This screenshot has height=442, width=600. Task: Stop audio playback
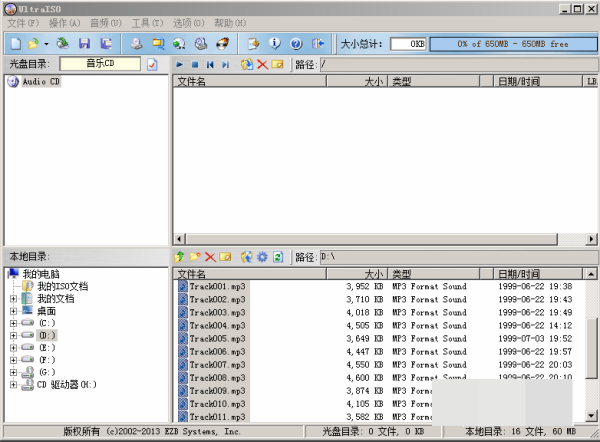point(195,64)
